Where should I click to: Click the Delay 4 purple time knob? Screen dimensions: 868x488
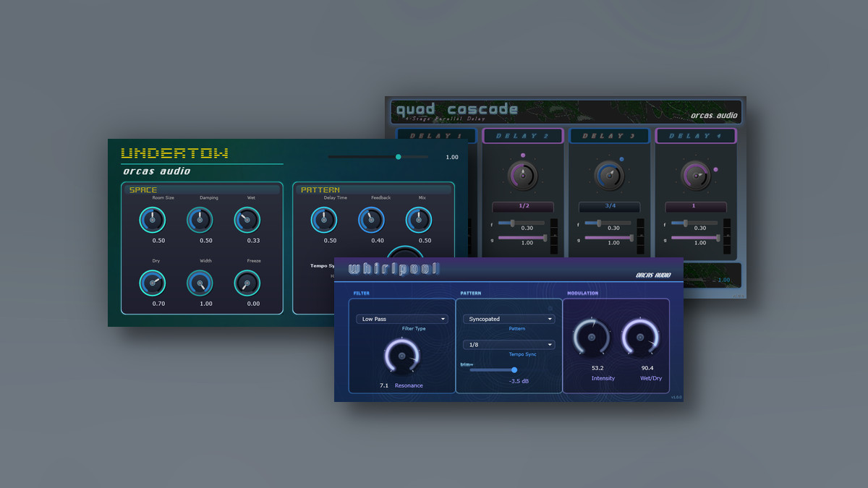click(x=695, y=176)
